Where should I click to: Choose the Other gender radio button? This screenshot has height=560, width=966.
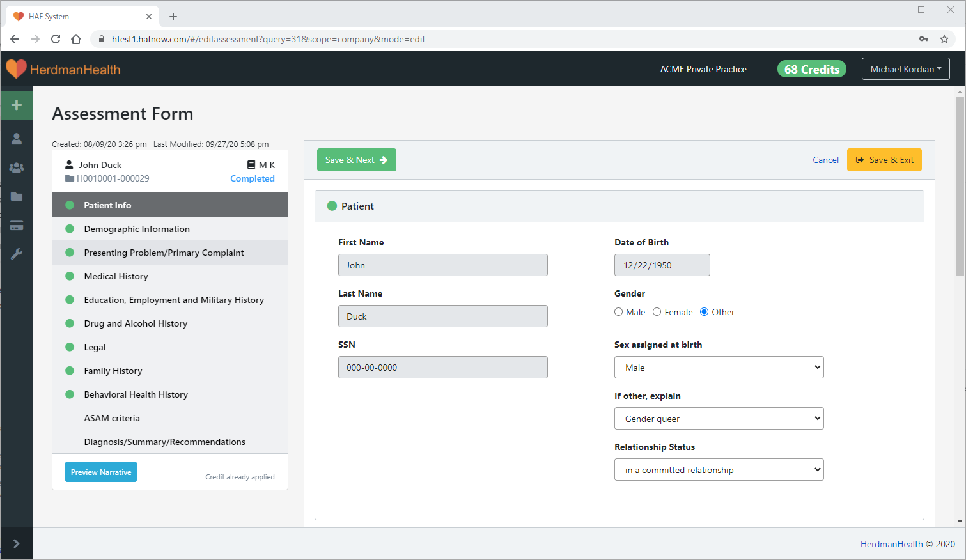pos(704,312)
